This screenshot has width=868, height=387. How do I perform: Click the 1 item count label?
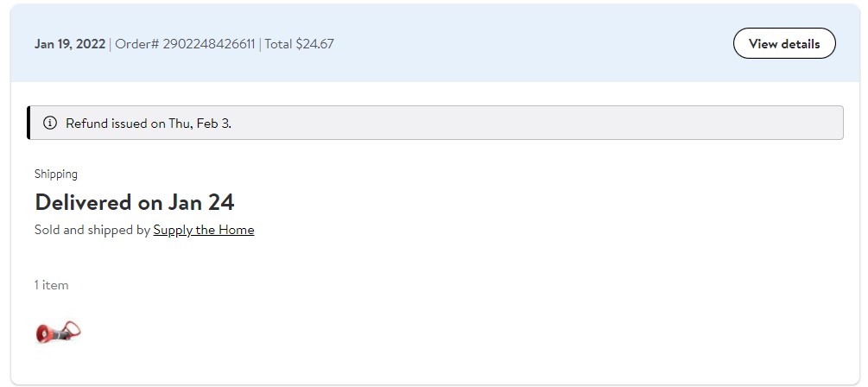coord(52,285)
